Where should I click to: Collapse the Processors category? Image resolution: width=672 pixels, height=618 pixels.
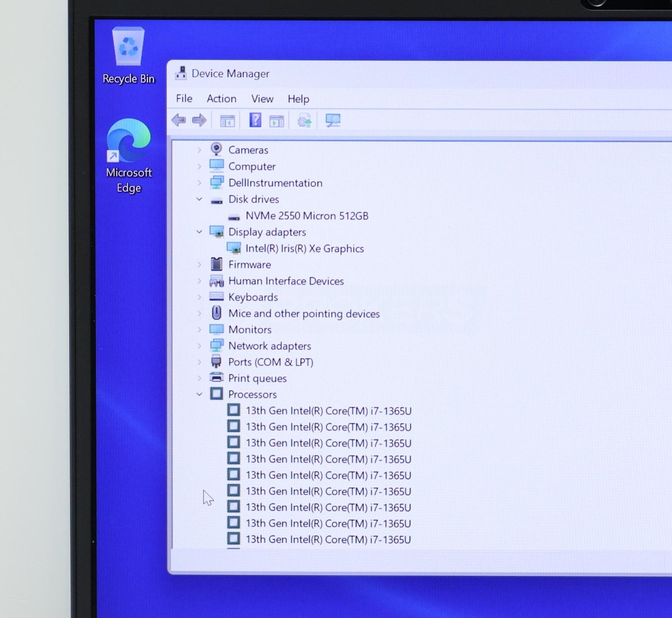[199, 394]
